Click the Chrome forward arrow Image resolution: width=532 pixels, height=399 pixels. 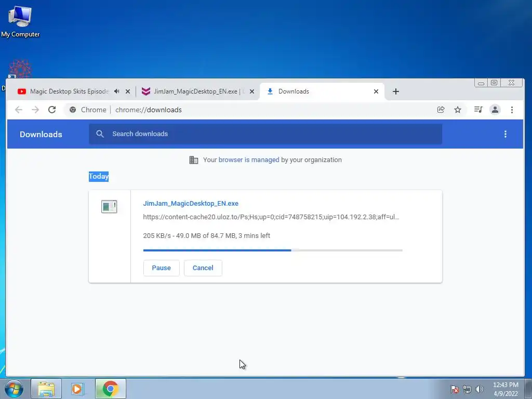pyautogui.click(x=35, y=110)
